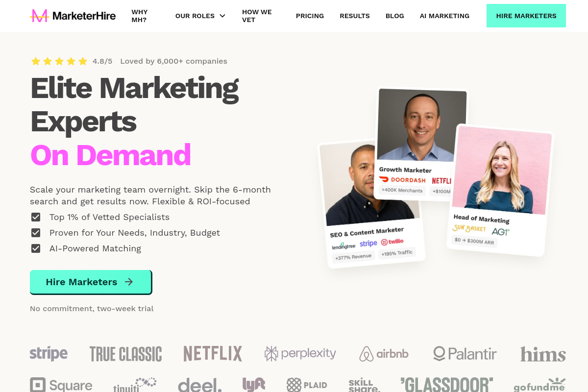Click the Palantir logo icon

439,353
